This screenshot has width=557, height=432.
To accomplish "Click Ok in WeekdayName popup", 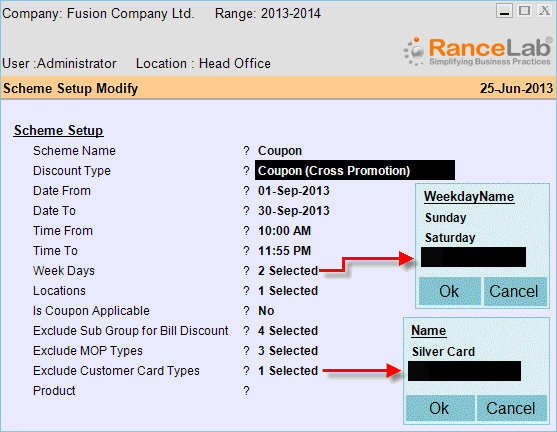I will tap(449, 291).
